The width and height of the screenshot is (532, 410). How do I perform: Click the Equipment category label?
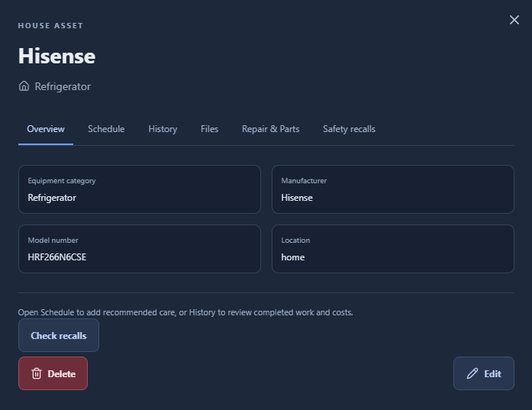click(x=62, y=181)
